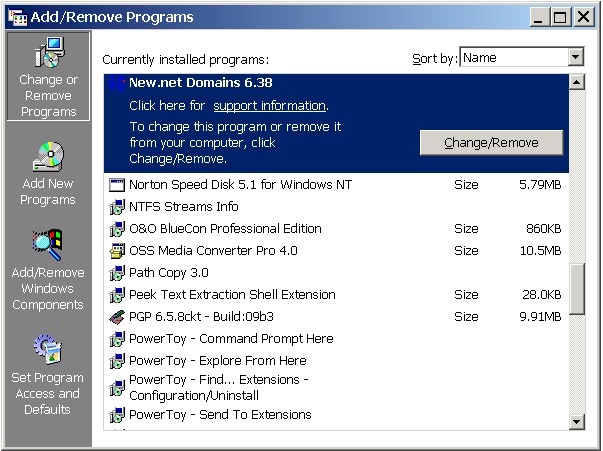Click the New.net Domains 6.38 title
The width and height of the screenshot is (603, 451).
(x=201, y=83)
